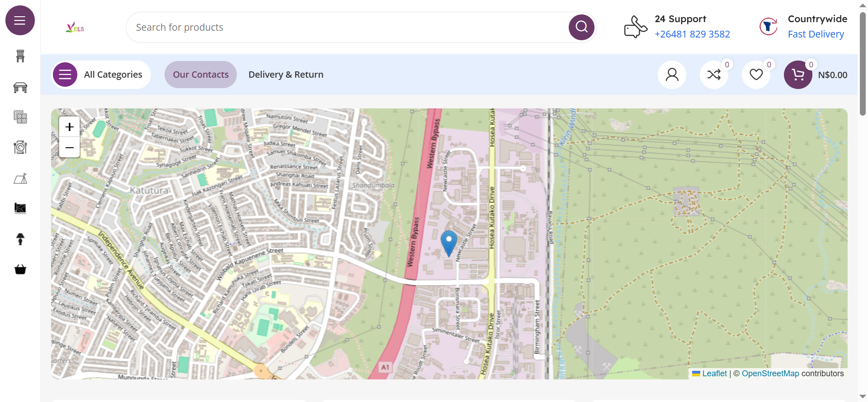868x402 pixels.
Task: Select the table lamp category icon
Action: pos(20,239)
